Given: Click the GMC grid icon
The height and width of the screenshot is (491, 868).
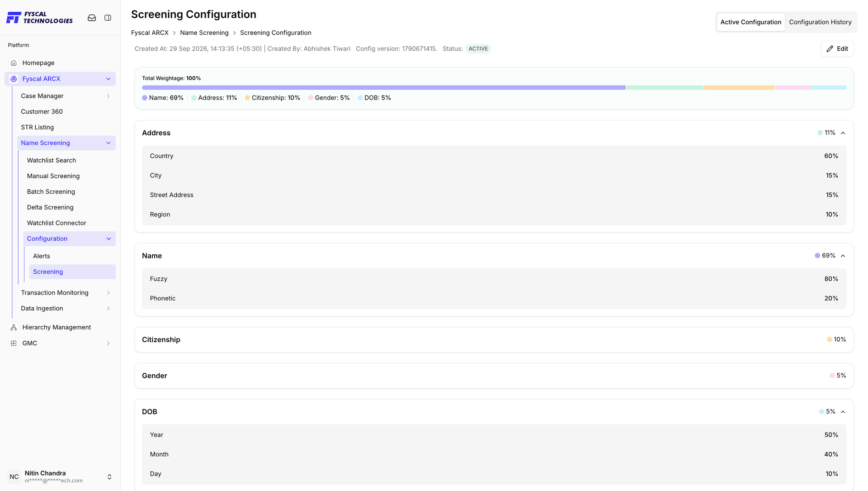Looking at the screenshot, I should (x=14, y=343).
